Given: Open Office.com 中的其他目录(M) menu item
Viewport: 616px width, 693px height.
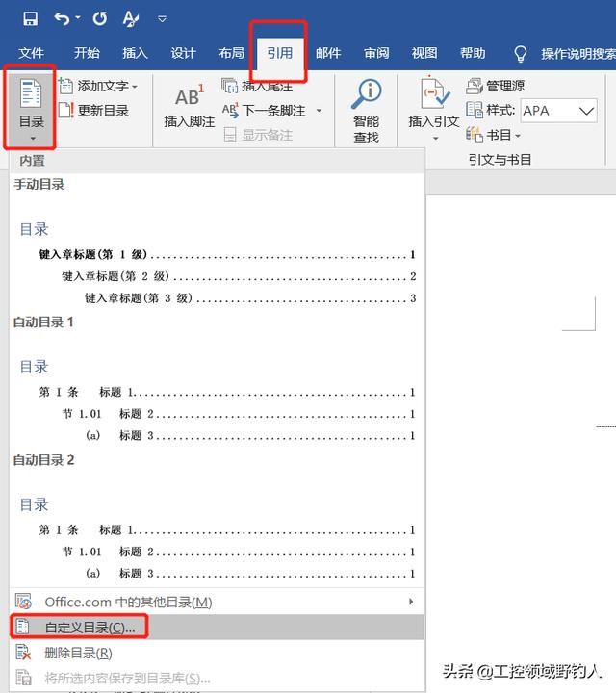Looking at the screenshot, I should click(217, 602).
